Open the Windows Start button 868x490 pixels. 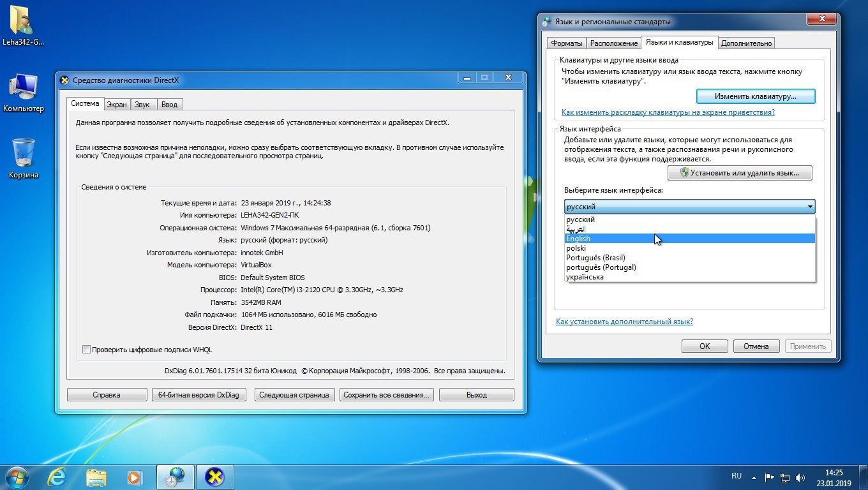pos(17,477)
